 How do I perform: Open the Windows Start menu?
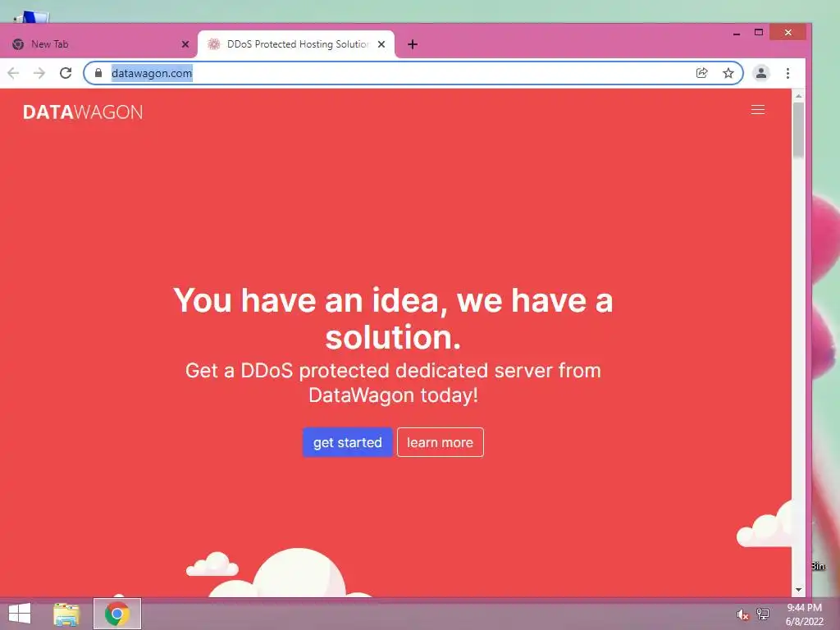click(20, 614)
